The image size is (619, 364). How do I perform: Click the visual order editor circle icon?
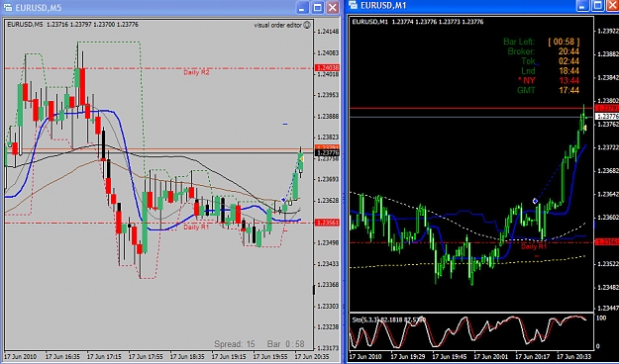(x=307, y=25)
